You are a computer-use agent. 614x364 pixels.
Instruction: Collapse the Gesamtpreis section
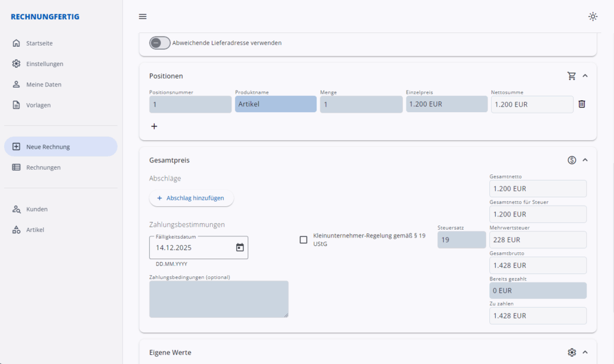point(585,160)
